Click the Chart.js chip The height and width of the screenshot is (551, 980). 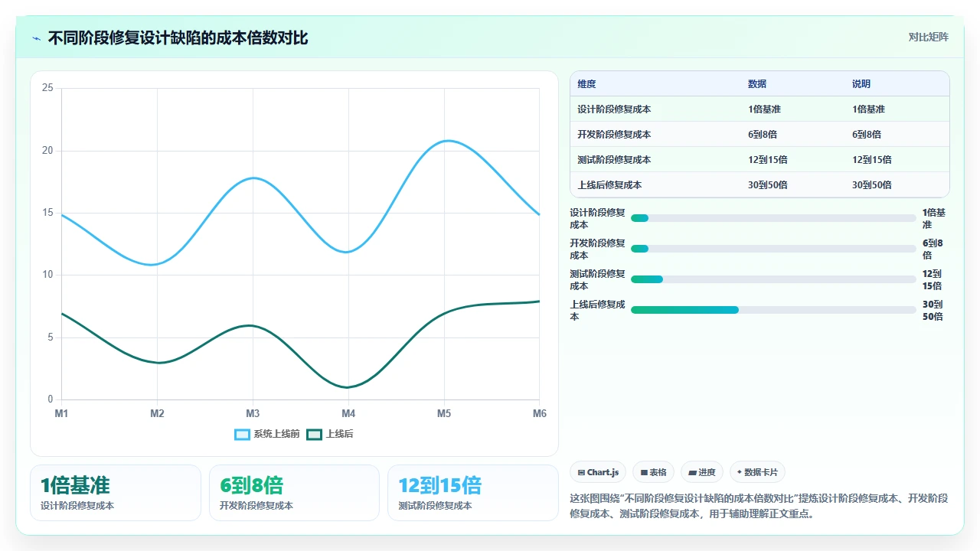599,472
